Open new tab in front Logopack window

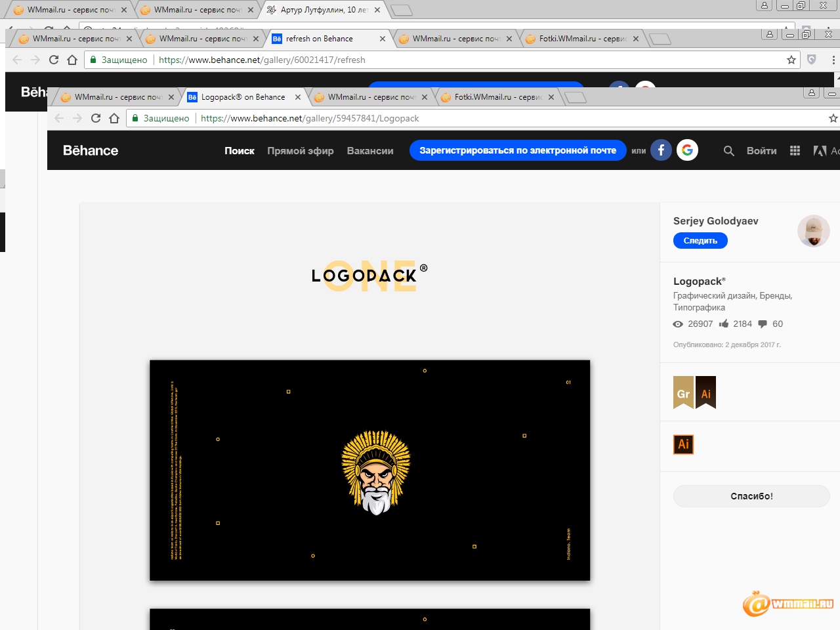click(576, 98)
